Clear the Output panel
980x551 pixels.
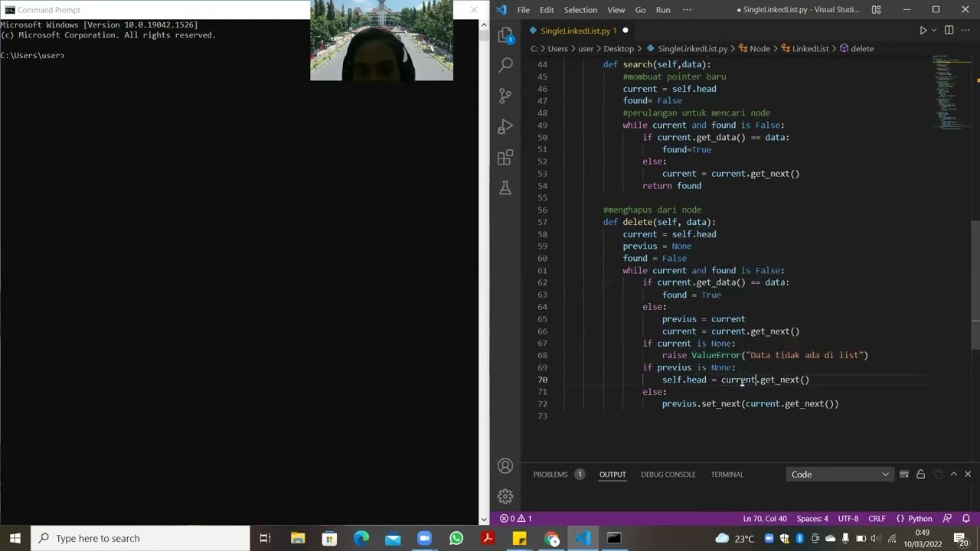tap(904, 474)
